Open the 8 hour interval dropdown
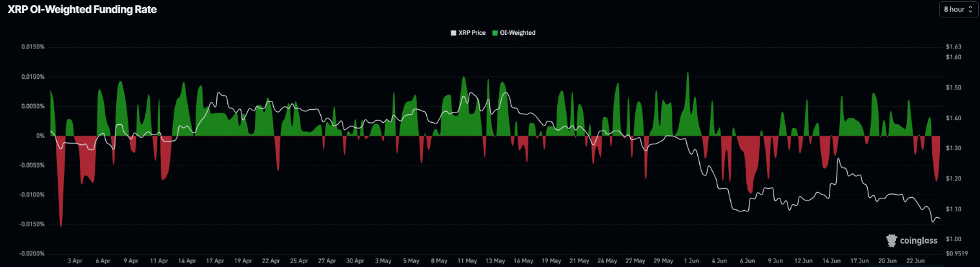The height and width of the screenshot is (267, 980). (x=957, y=9)
